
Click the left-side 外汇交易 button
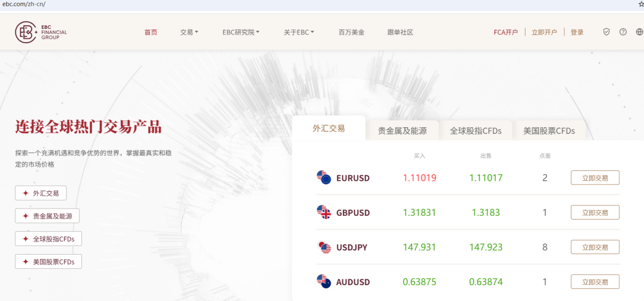click(40, 193)
